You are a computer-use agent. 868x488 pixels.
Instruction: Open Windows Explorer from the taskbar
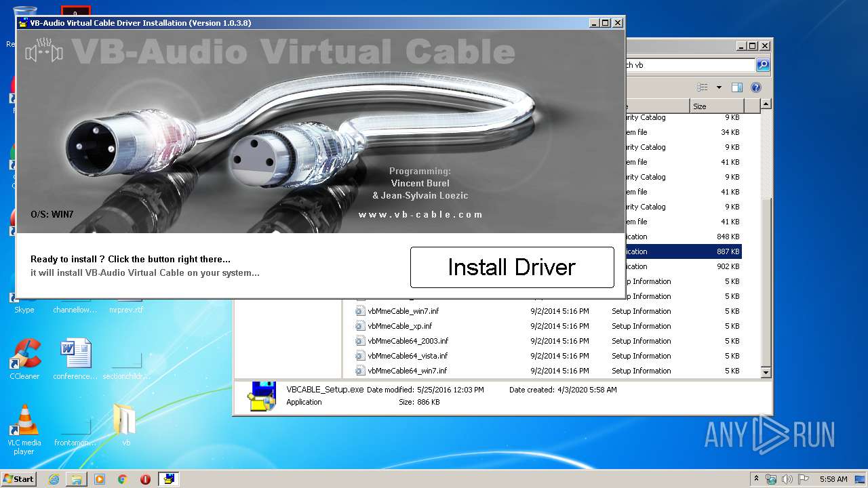coord(77,479)
